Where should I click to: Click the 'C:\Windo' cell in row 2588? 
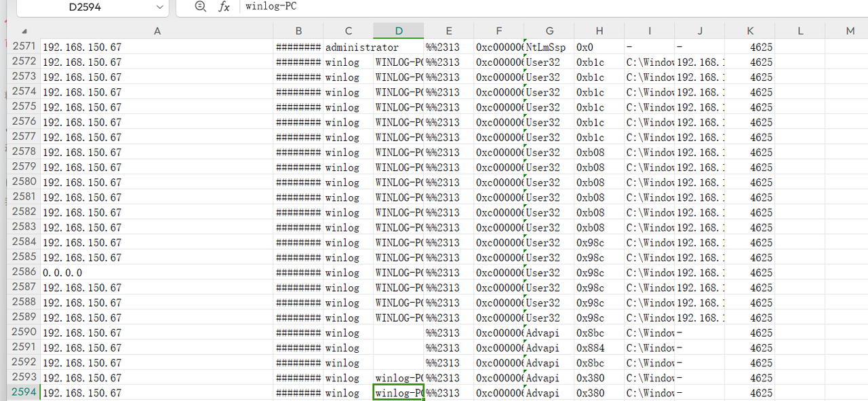(650, 303)
